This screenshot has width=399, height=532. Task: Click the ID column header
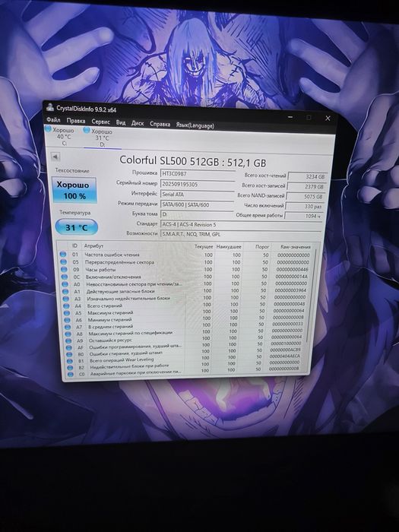point(74,245)
